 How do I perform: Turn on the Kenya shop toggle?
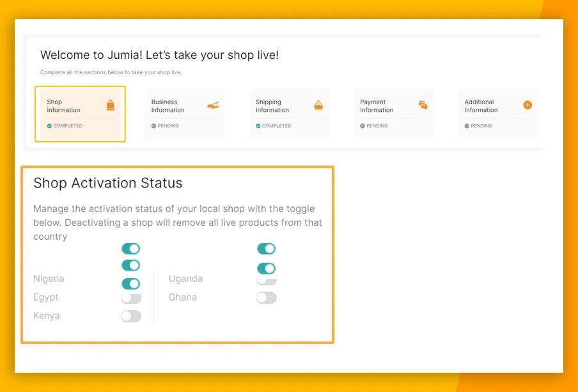click(131, 316)
